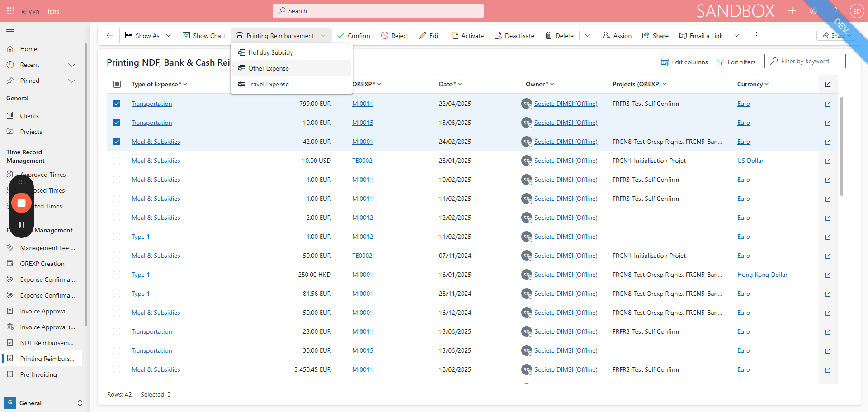Go back using the back arrow
This screenshot has width=868, height=412.
(x=110, y=35)
